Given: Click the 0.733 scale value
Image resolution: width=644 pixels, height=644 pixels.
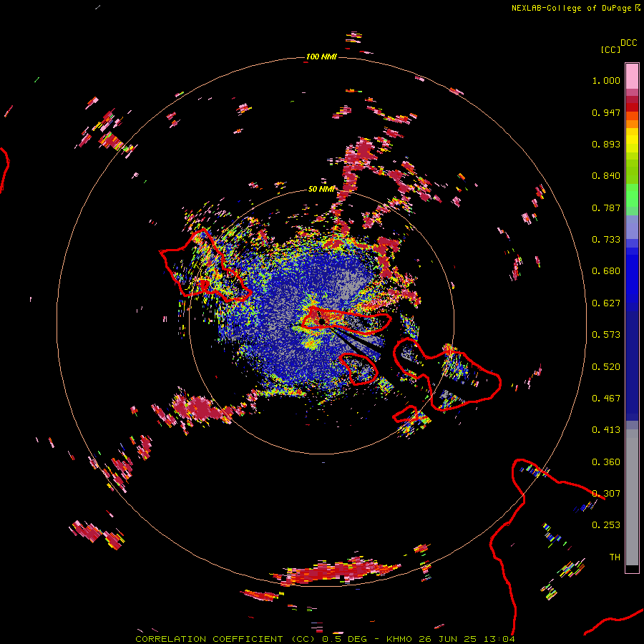Looking at the screenshot, I should (x=606, y=240).
